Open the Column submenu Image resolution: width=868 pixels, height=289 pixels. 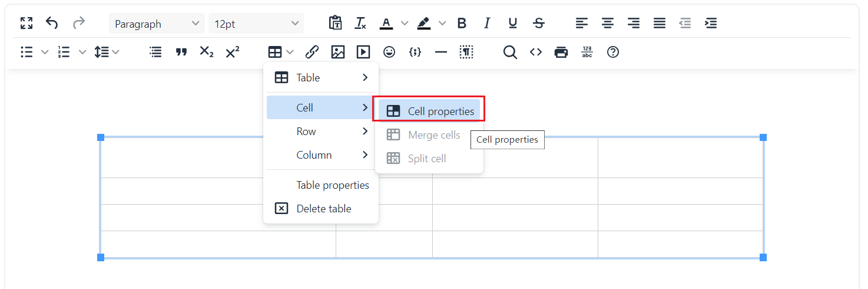click(x=321, y=155)
